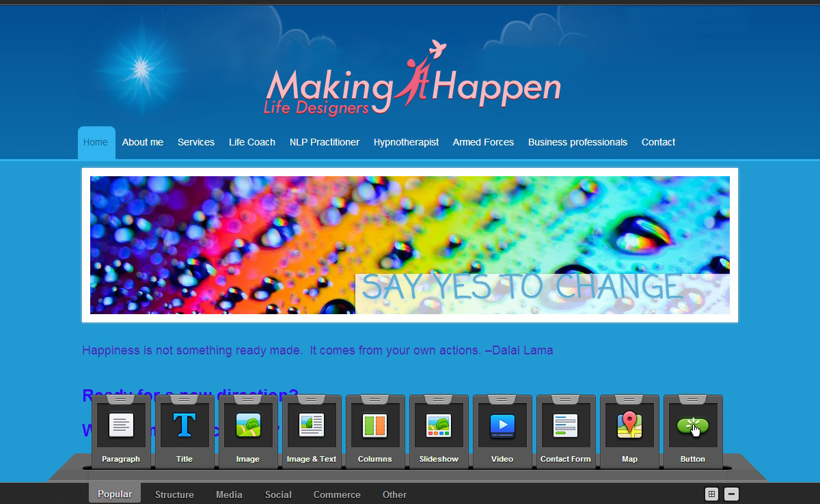Click the 'Ready for a new direction?' heading
Image resolution: width=820 pixels, height=504 pixels.
tap(190, 395)
